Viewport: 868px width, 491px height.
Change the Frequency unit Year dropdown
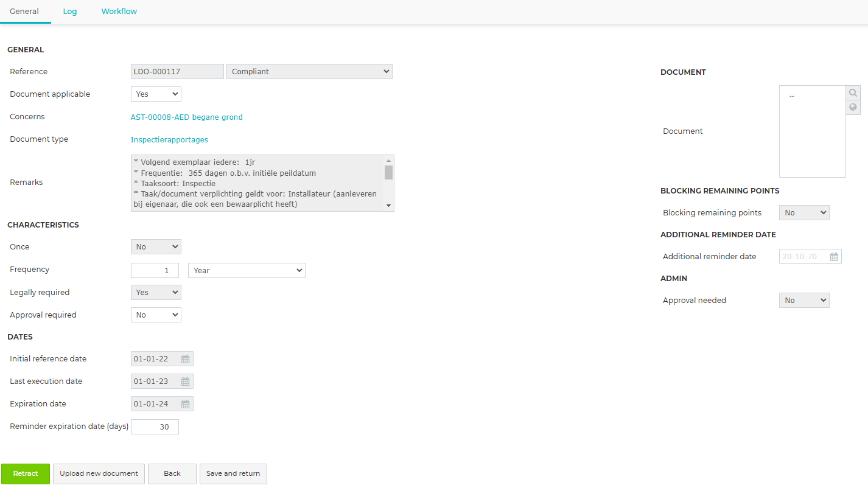(x=247, y=270)
